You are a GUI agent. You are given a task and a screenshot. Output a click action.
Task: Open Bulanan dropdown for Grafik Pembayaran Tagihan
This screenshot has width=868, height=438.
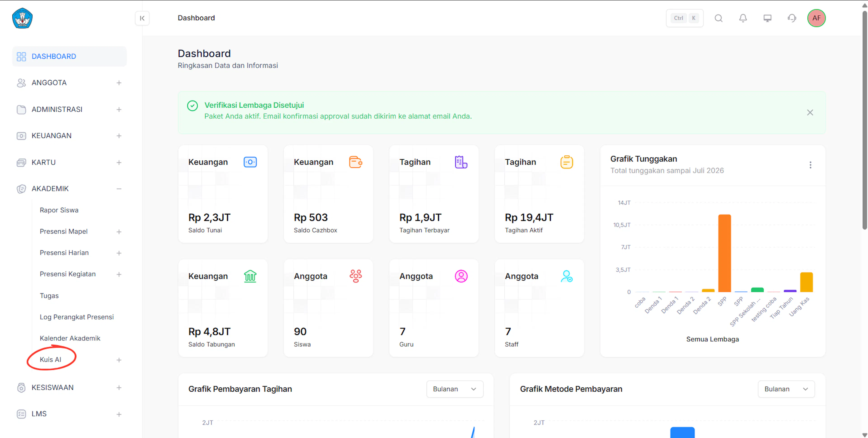[455, 389]
